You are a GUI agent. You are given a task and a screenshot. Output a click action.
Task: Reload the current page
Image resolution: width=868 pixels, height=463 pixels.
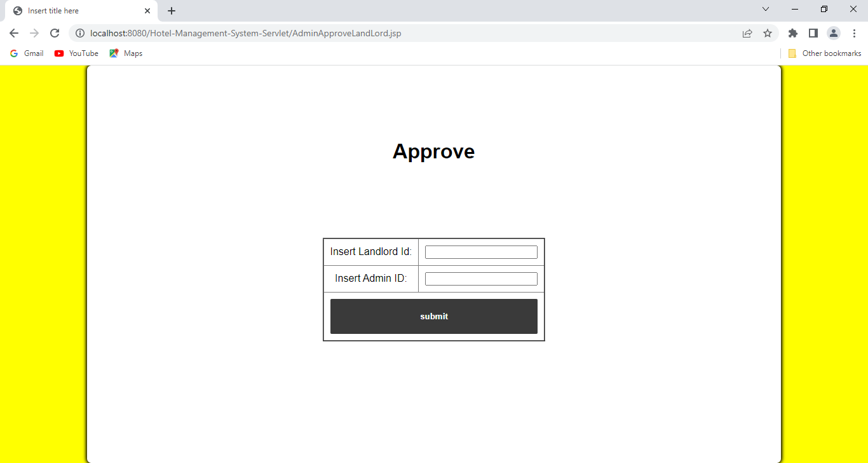coord(55,33)
